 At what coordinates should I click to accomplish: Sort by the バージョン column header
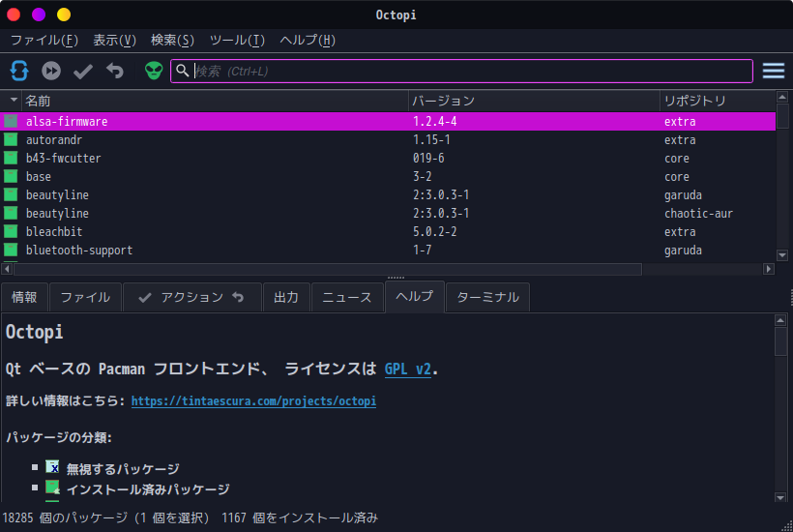tap(534, 101)
